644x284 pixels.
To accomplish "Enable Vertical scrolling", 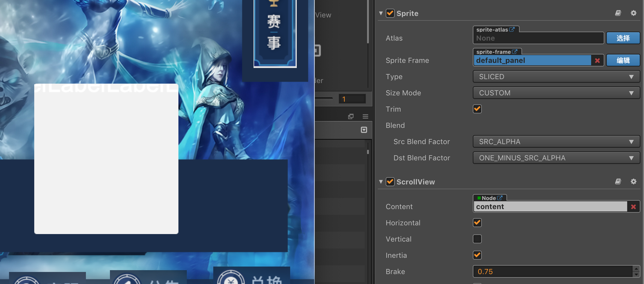I will tap(477, 239).
